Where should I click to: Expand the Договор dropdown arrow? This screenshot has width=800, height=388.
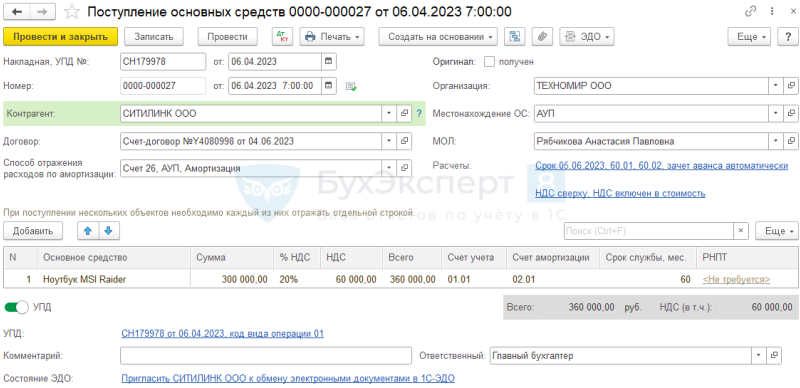[x=389, y=141]
